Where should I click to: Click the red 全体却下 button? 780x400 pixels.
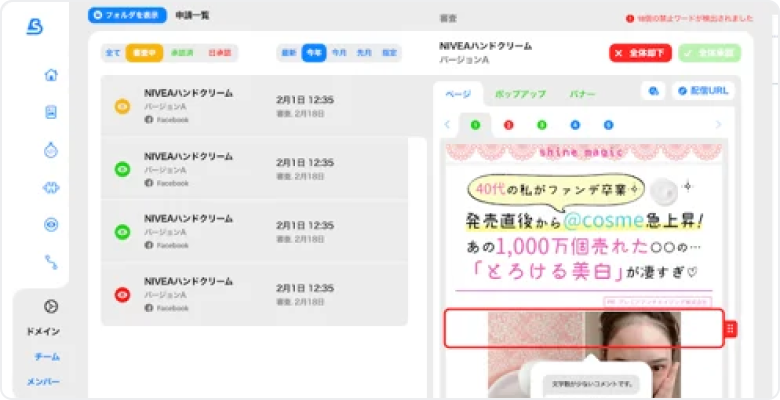click(x=640, y=53)
